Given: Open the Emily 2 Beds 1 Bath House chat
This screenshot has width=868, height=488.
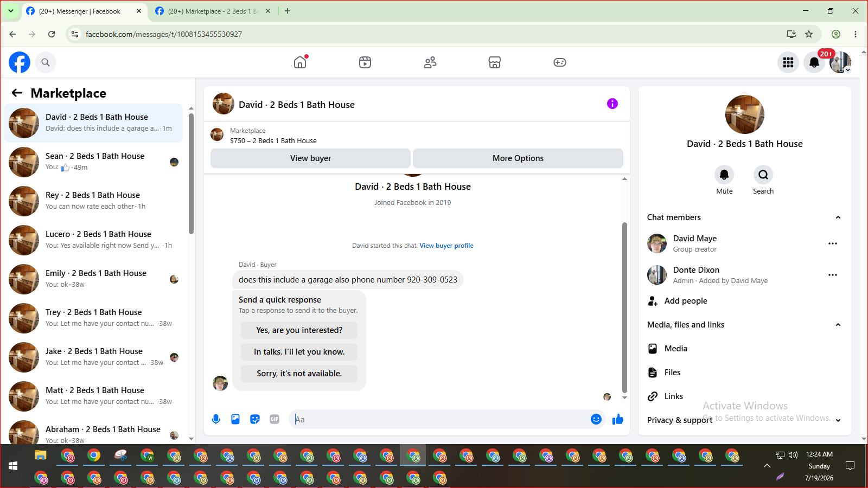Looking at the screenshot, I should point(94,279).
